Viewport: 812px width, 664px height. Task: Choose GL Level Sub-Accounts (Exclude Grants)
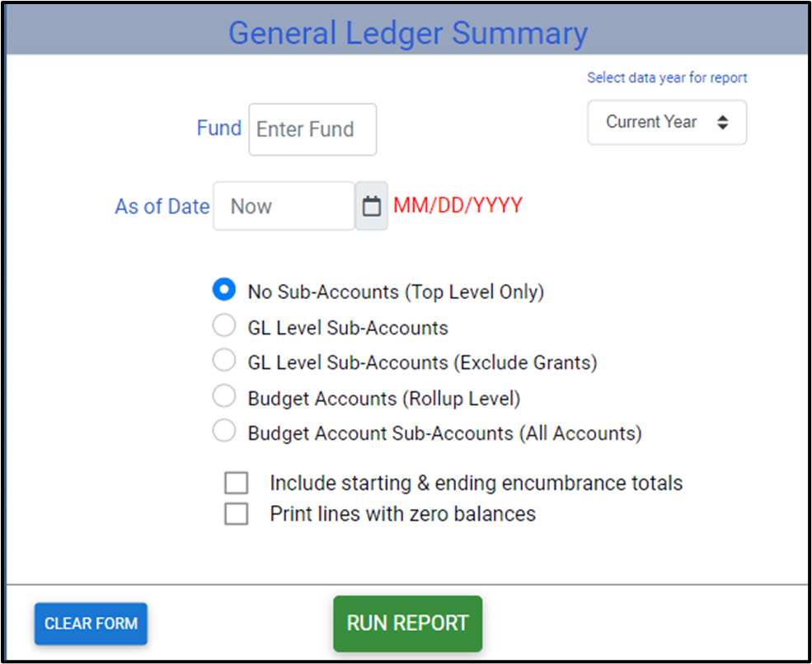[223, 360]
